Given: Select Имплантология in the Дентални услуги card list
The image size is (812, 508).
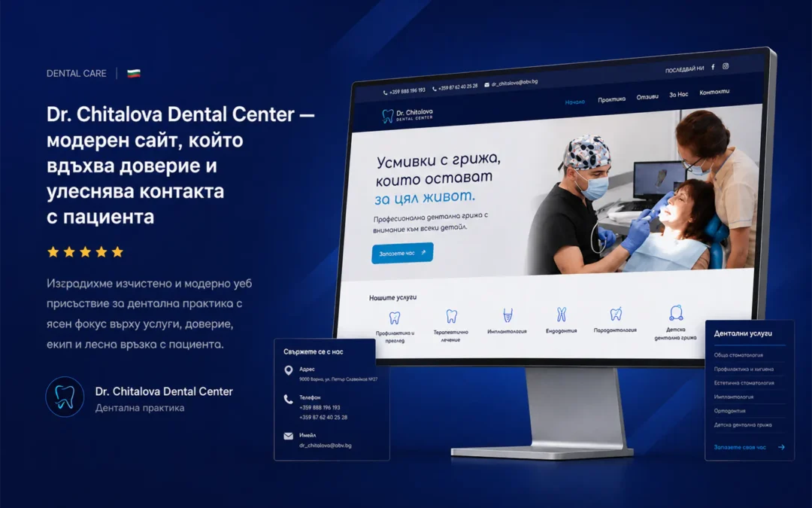Looking at the screenshot, I should coord(734,397).
